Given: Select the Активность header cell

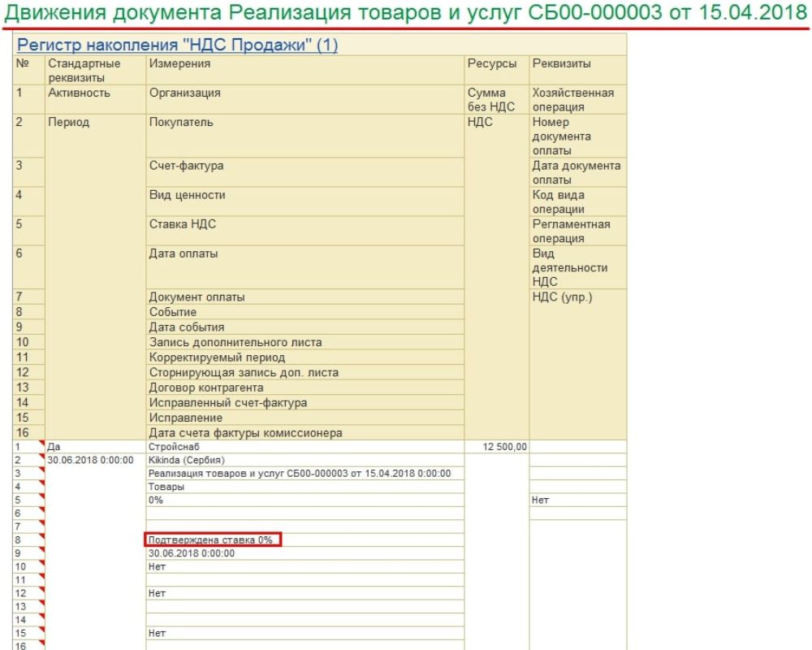Looking at the screenshot, I should click(95, 100).
